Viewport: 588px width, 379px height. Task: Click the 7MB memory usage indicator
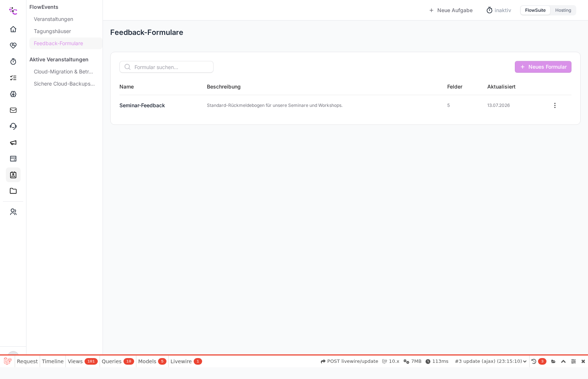(x=412, y=361)
